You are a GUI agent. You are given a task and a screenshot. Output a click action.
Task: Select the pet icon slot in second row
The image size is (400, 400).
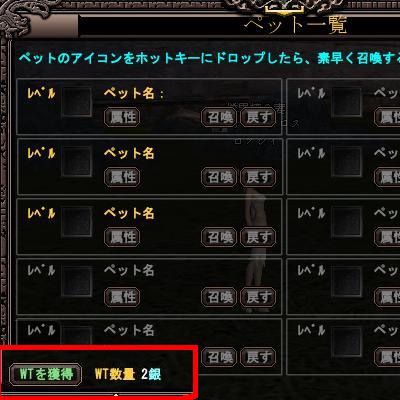pos(76,162)
